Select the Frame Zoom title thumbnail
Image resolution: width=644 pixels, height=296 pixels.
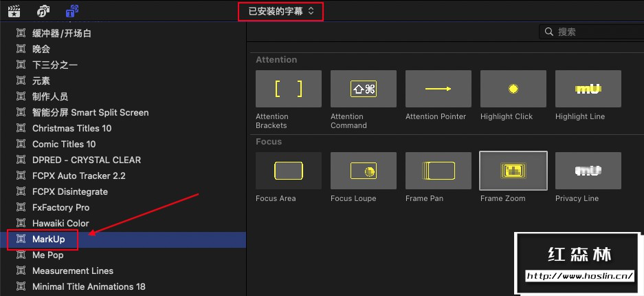click(513, 171)
